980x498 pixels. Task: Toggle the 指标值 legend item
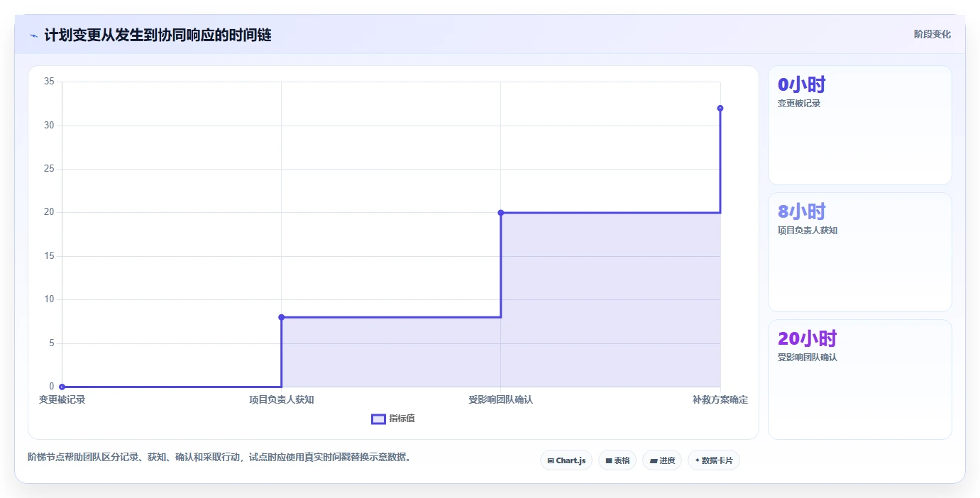tap(393, 419)
